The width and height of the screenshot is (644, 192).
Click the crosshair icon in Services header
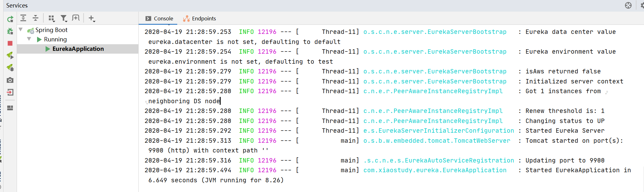click(628, 5)
